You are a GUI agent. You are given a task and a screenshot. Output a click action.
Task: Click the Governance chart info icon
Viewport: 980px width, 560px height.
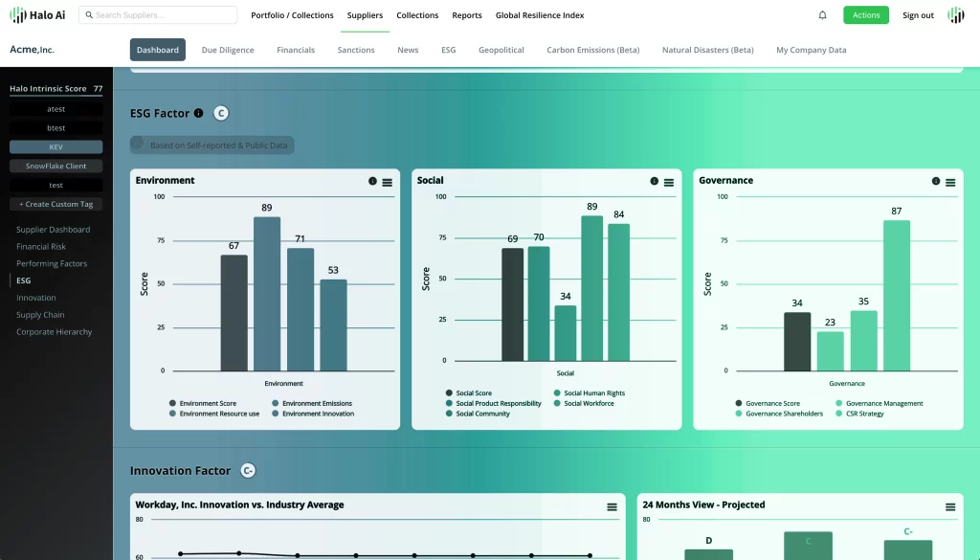click(936, 181)
